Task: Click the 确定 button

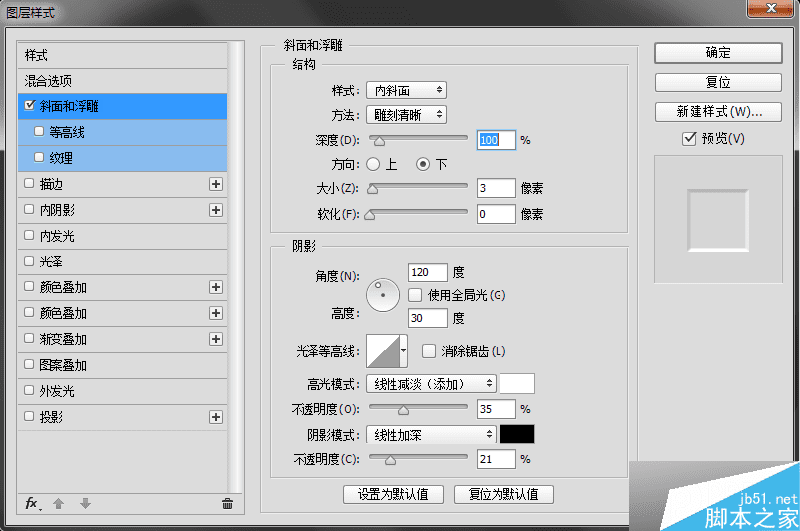Action: [718, 53]
